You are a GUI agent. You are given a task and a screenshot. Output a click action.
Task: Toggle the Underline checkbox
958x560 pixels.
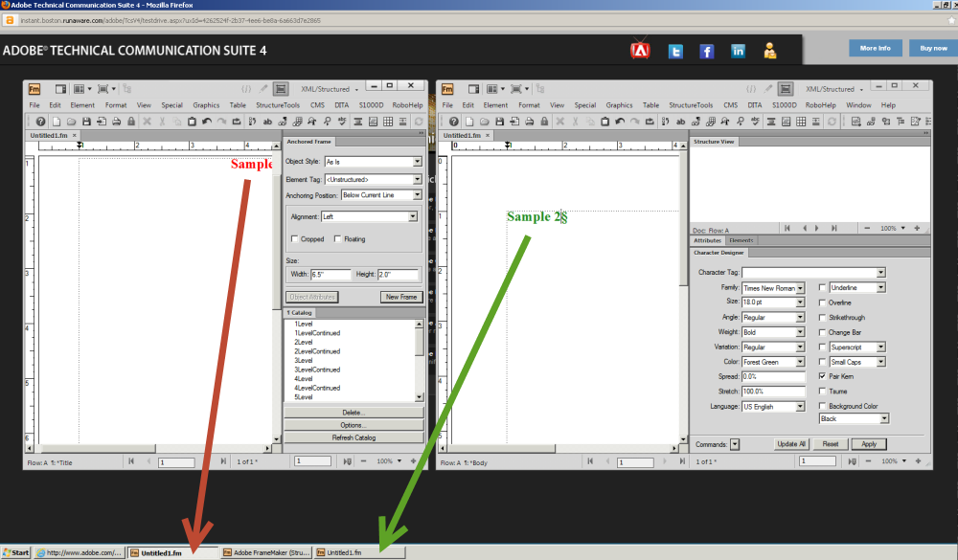[822, 287]
